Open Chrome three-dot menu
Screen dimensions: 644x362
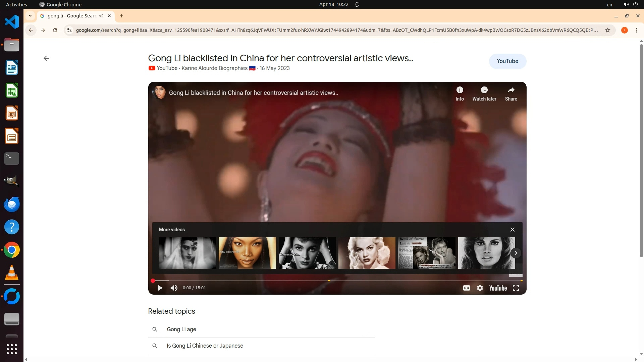(636, 30)
